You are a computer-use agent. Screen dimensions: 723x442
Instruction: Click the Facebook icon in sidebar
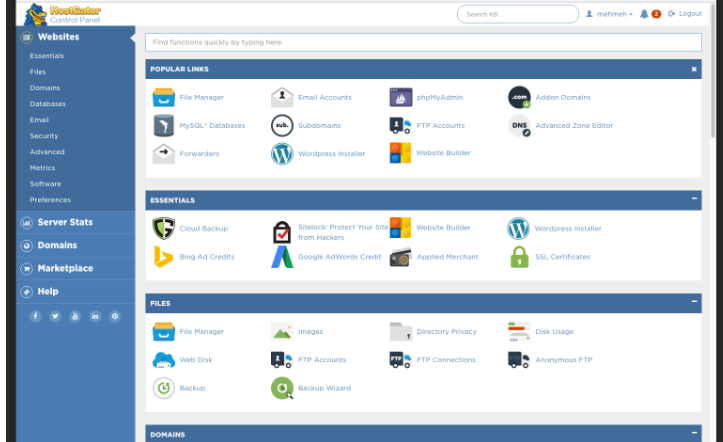click(x=36, y=316)
